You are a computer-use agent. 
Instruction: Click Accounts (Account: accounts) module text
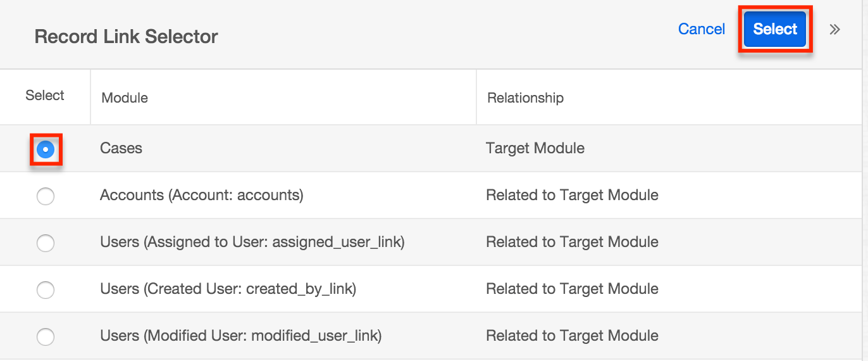[201, 195]
